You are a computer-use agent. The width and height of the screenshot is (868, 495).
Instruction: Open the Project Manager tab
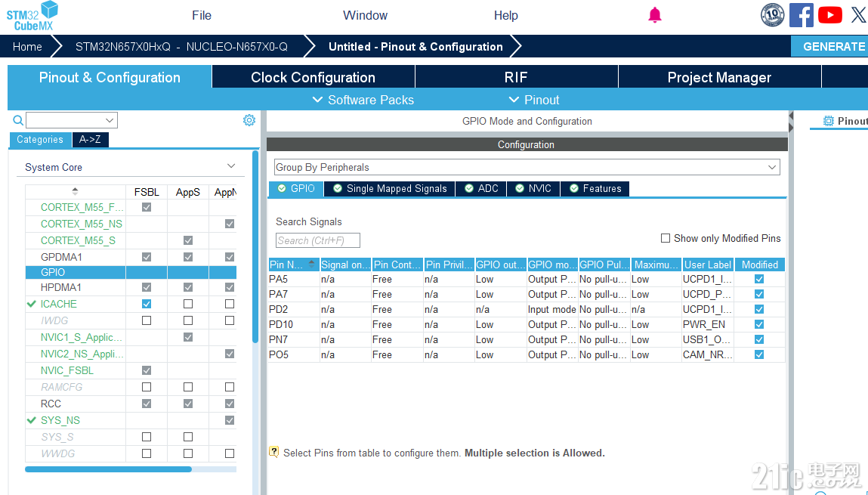(x=720, y=77)
